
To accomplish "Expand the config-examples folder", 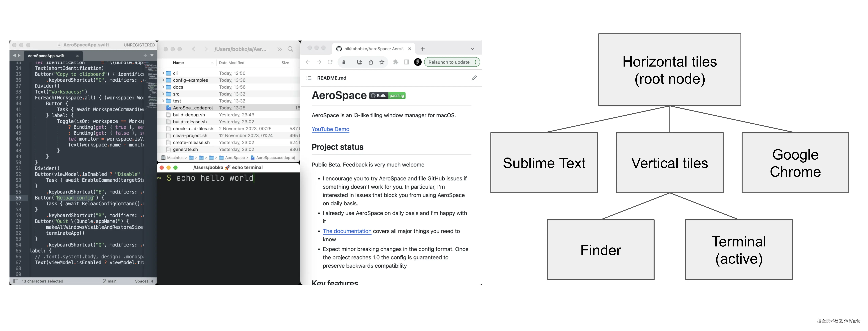I will pyautogui.click(x=163, y=80).
